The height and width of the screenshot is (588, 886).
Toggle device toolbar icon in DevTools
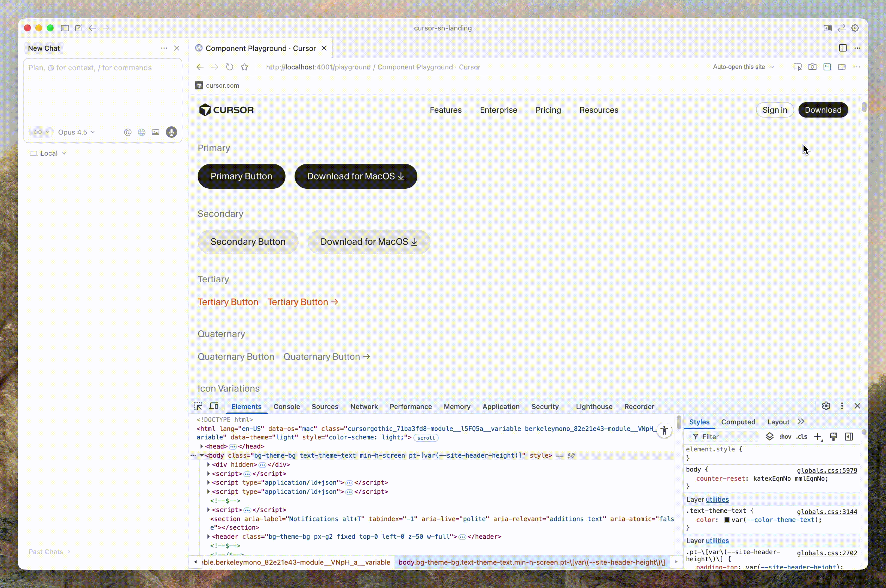tap(214, 406)
